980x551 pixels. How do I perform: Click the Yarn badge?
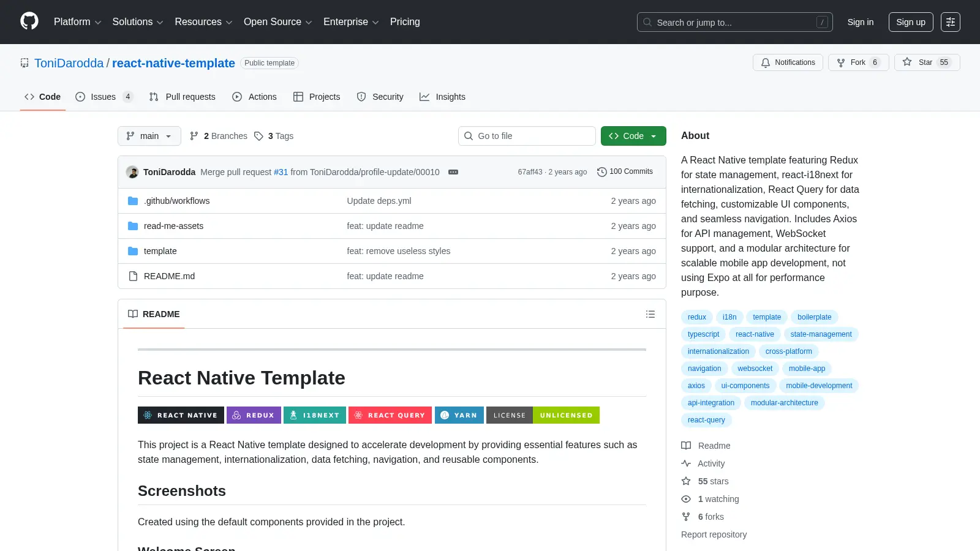(x=459, y=415)
